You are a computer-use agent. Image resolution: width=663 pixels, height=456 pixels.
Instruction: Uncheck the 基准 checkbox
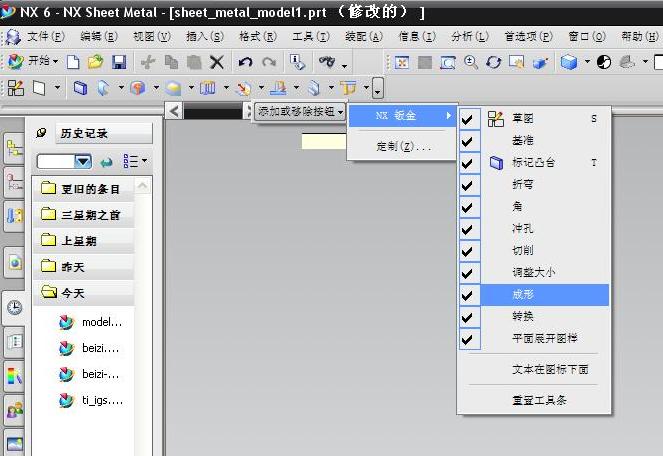(x=469, y=141)
